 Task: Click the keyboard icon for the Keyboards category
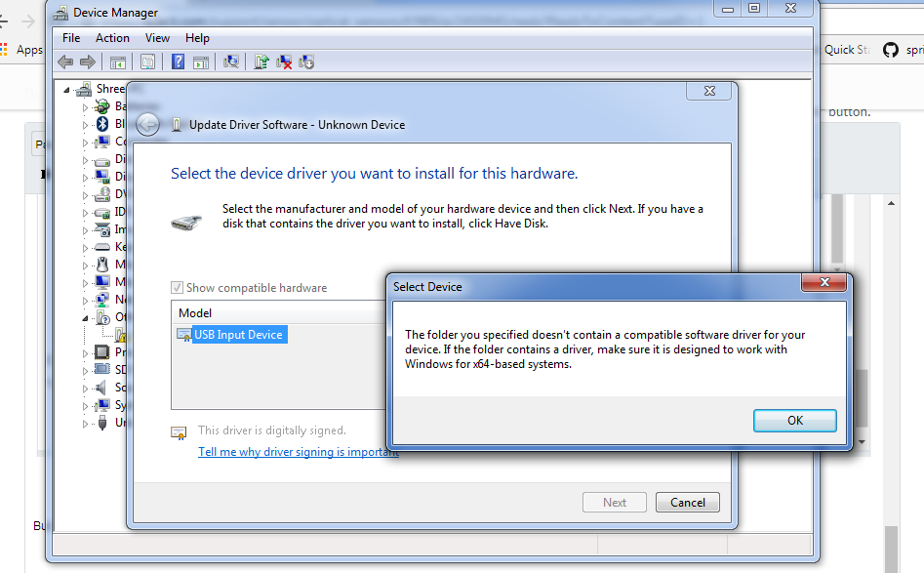[102, 246]
